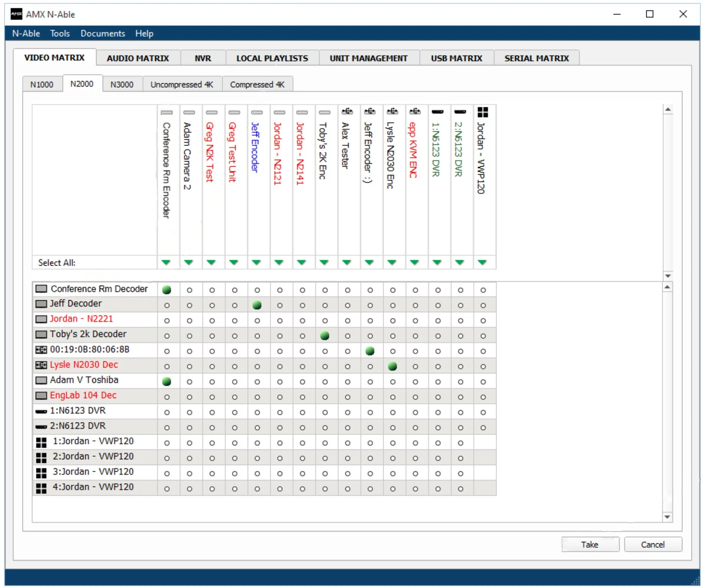Click Select All arrow under Conference Rm Encoder
Viewport: 703px width, 588px height.
pos(166,263)
